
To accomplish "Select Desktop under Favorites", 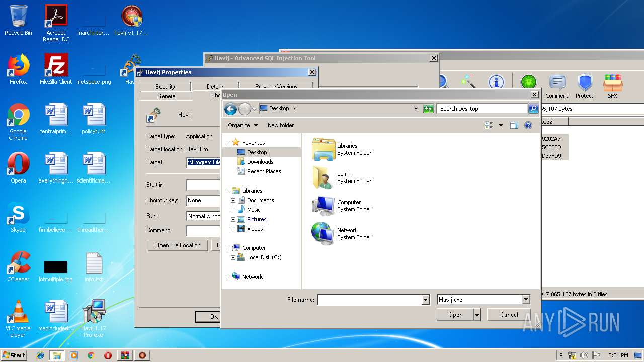I will [x=257, y=152].
